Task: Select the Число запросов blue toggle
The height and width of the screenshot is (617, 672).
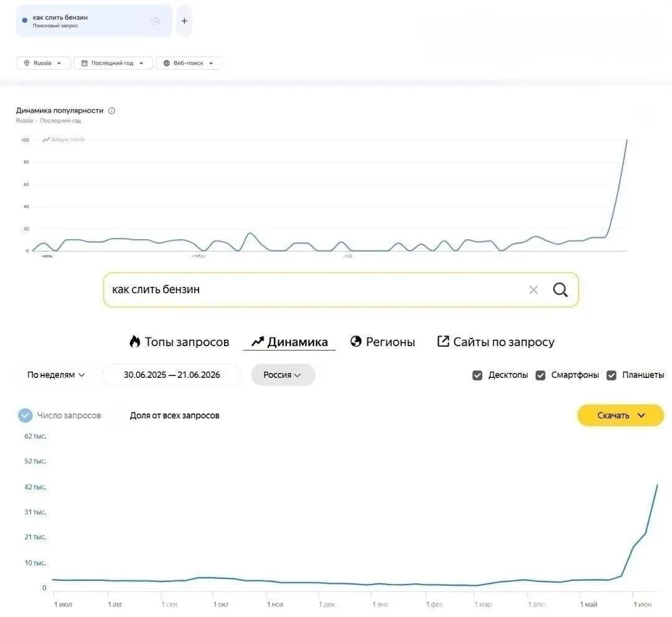Action: 26,415
